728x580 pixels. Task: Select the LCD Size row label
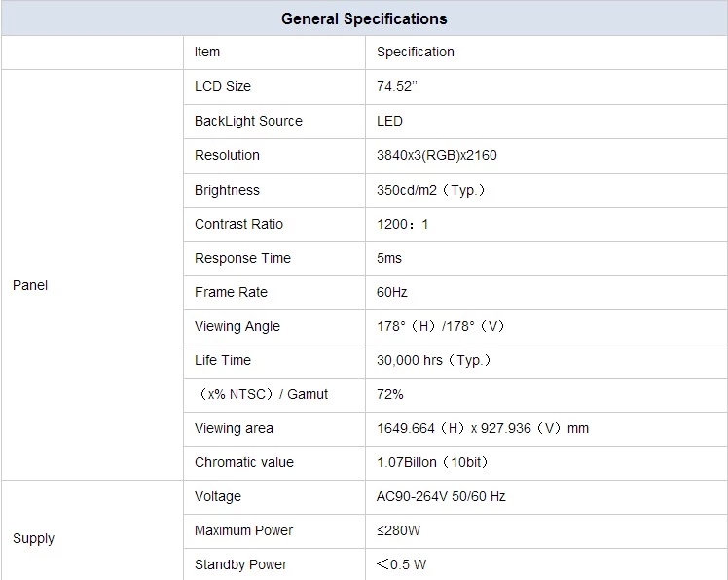coord(223,86)
